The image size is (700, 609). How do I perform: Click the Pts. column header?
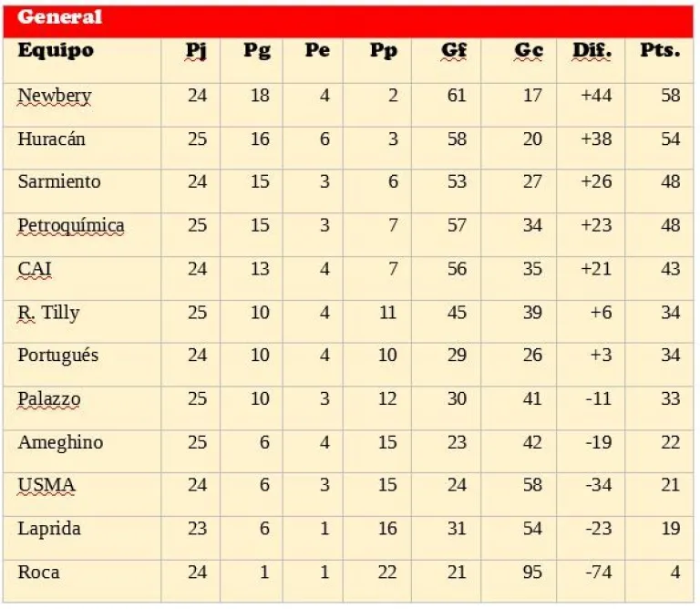[660, 50]
